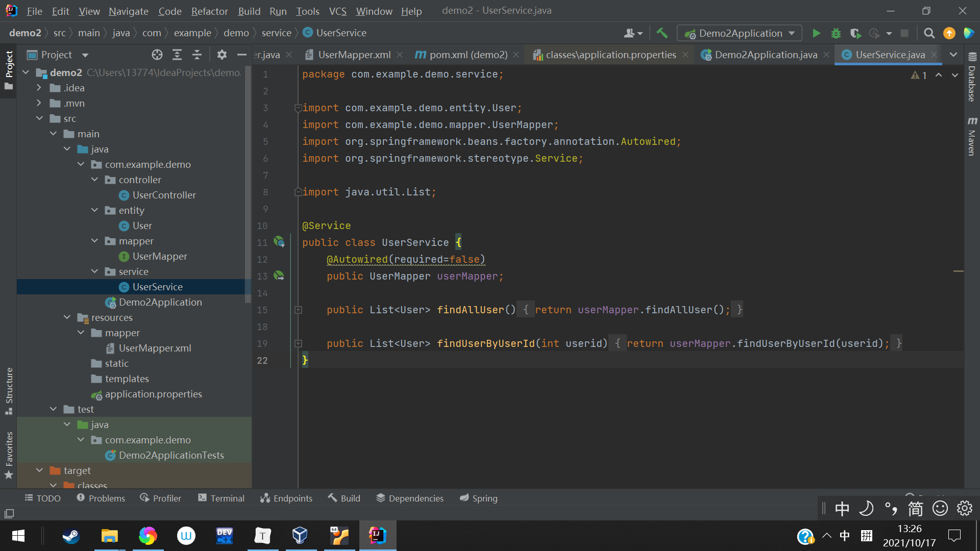Collapse all items in Project panel

[197, 55]
